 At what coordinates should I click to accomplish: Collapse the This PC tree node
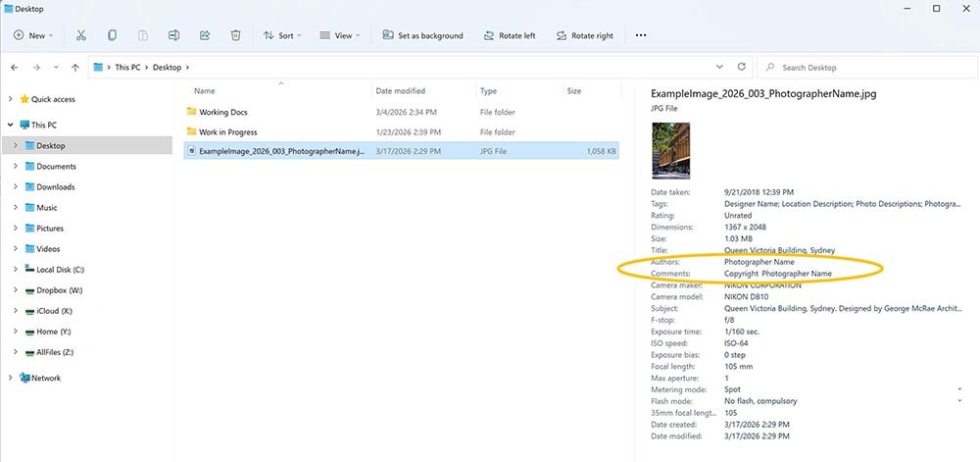(x=11, y=125)
